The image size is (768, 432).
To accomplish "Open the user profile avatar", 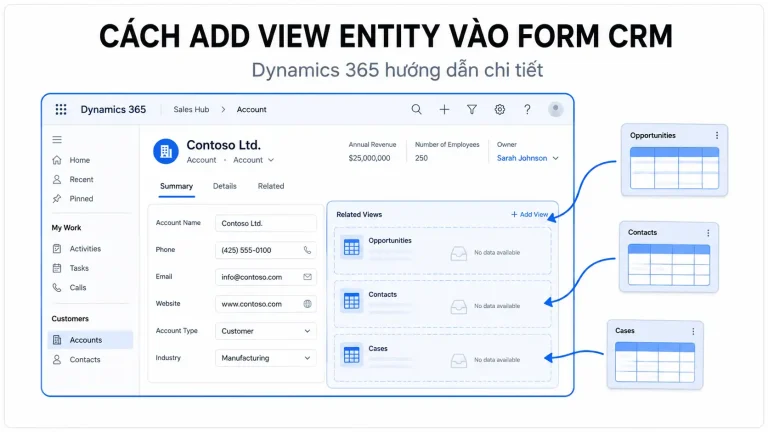I will click(555, 109).
